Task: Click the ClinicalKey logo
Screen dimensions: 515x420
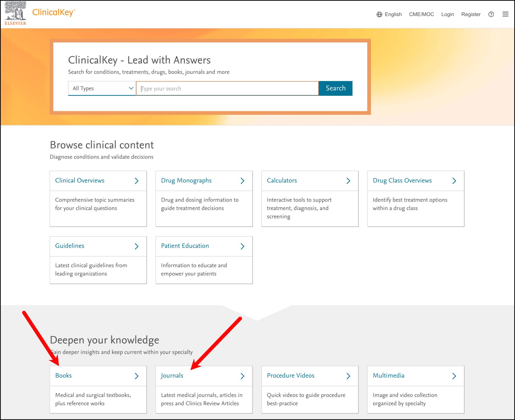Action: [x=54, y=13]
